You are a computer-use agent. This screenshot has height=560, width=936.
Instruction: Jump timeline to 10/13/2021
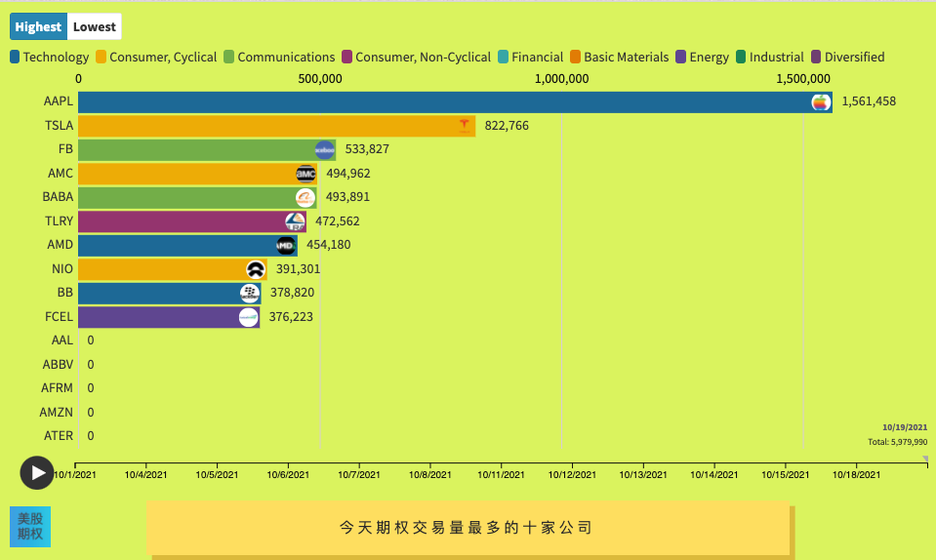pyautogui.click(x=643, y=475)
